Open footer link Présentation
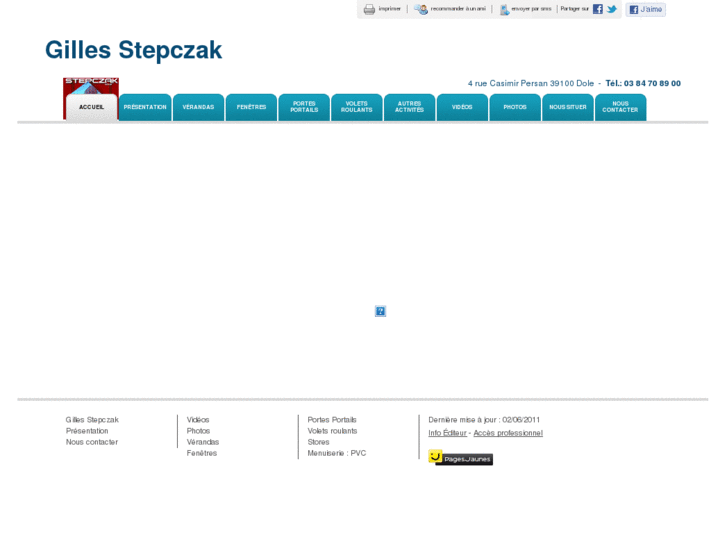Image resolution: width=727 pixels, height=545 pixels. pyautogui.click(x=87, y=431)
